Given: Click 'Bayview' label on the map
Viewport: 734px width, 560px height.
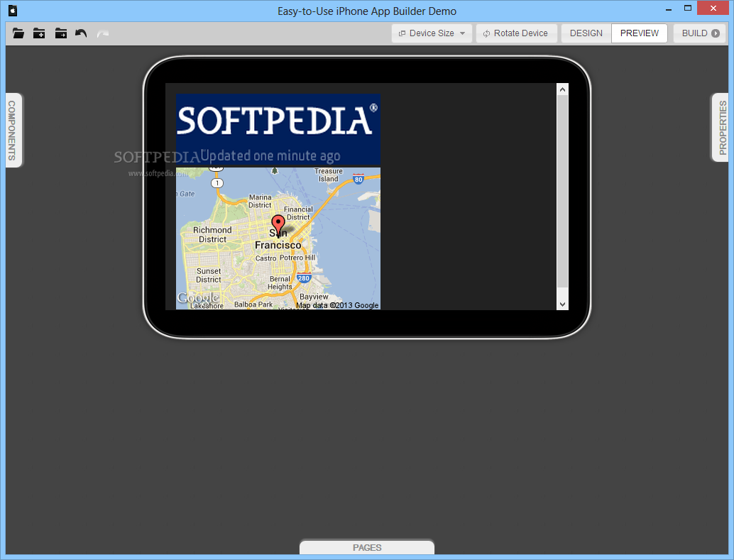Looking at the screenshot, I should [314, 297].
